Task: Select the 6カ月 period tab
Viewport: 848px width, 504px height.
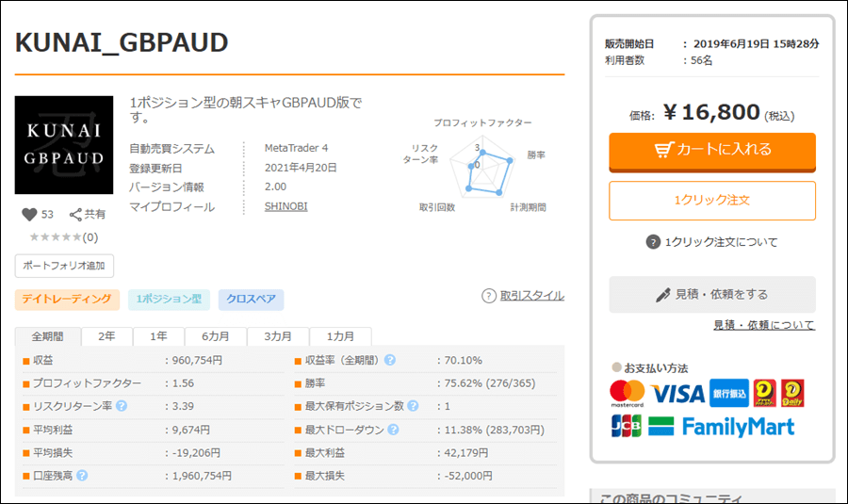Action: pos(214,336)
